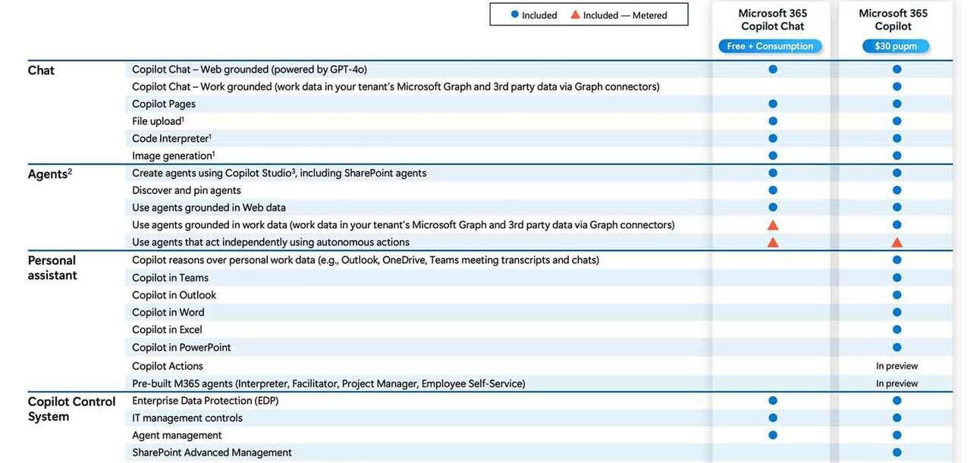Click In preview label for Pre-built M365 agents
Screen dimensions: 980x463
pos(897,383)
